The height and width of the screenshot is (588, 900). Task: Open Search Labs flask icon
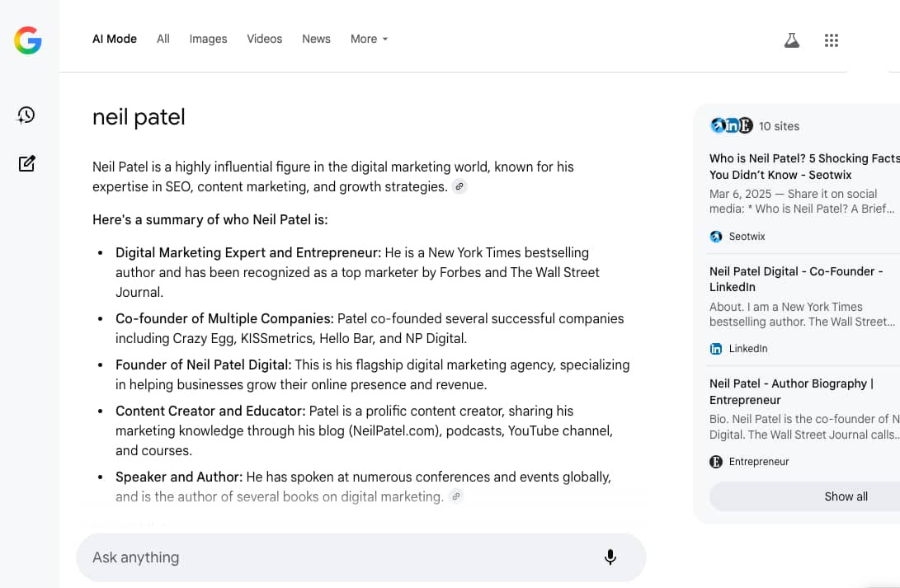[x=792, y=40]
